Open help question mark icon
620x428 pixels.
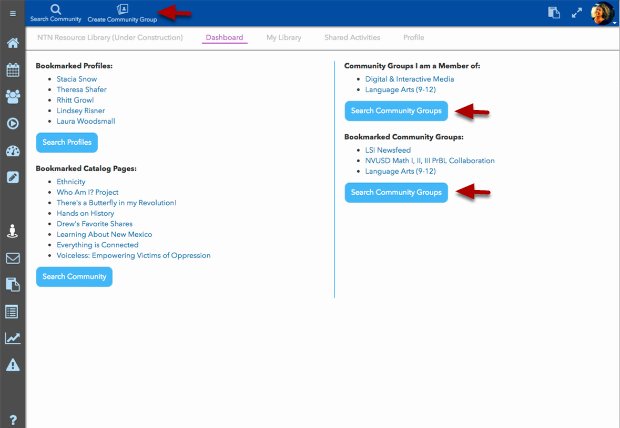click(13, 420)
